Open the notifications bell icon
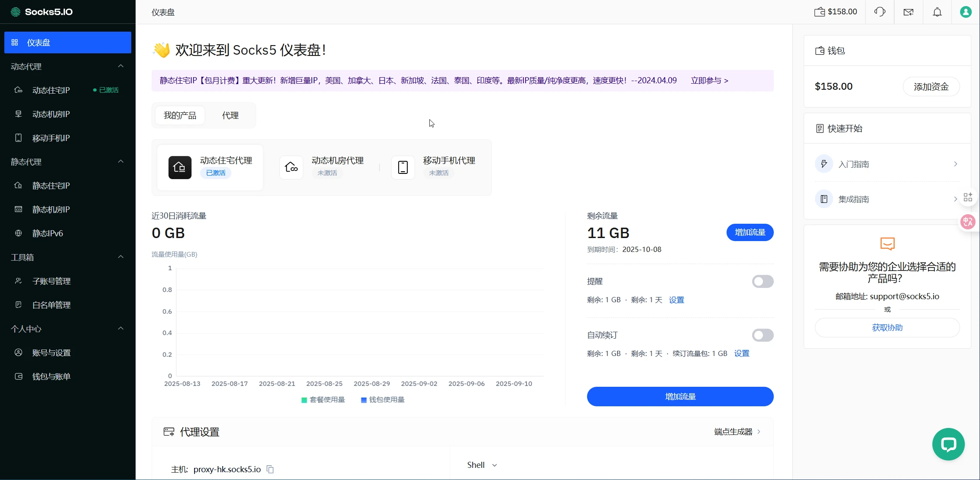Image resolution: width=980 pixels, height=480 pixels. pos(937,12)
